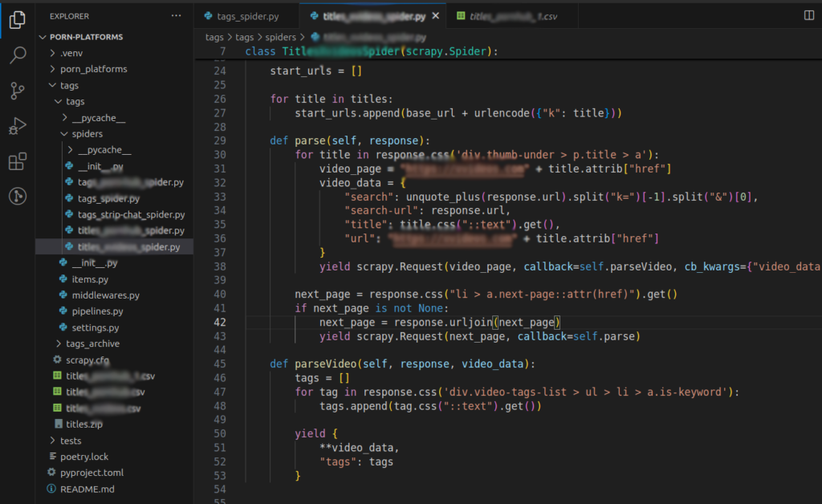Open the Source Control view icon
The image size is (822, 504).
pos(18,91)
